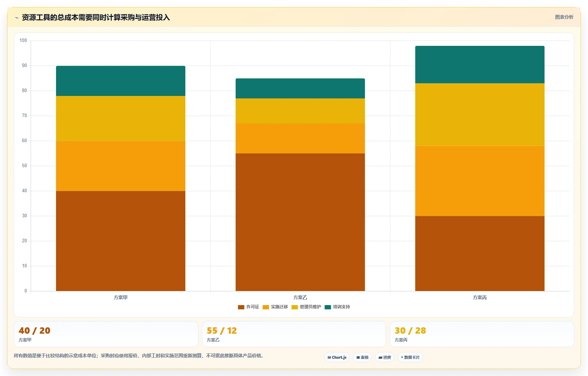588x376 pixels.
Task: Click the small icon before the chart title
Action: point(17,18)
